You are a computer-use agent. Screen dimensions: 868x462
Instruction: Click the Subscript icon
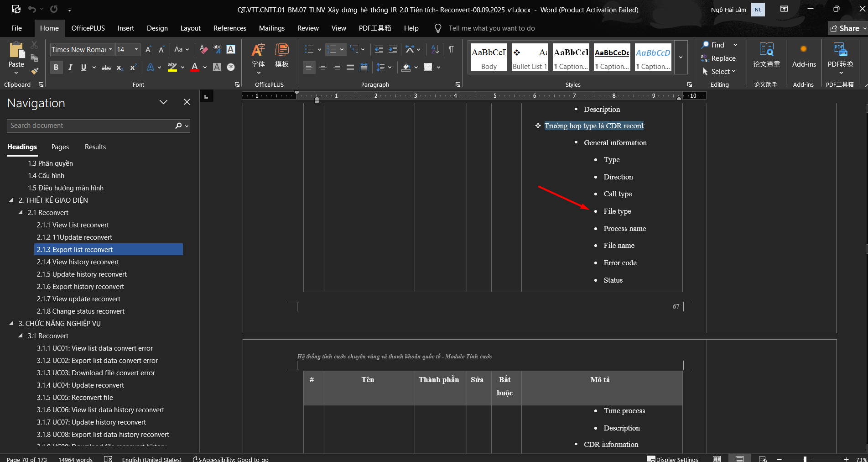[x=120, y=68]
